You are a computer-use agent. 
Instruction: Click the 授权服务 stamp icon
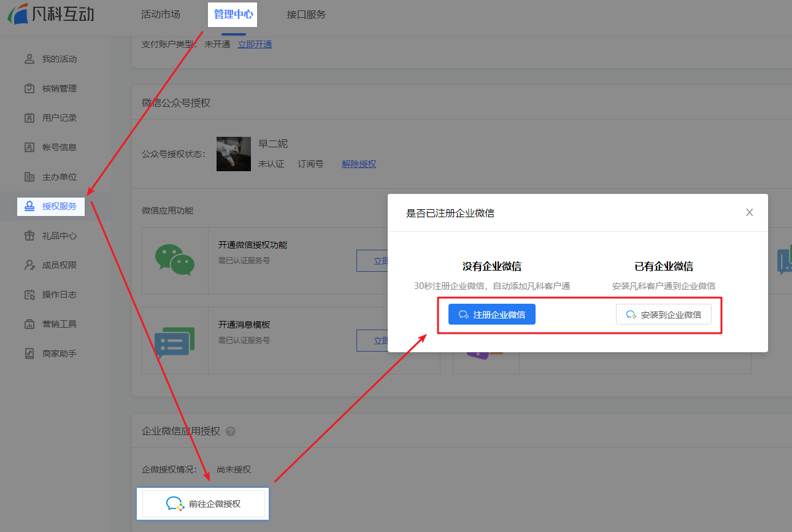click(29, 206)
